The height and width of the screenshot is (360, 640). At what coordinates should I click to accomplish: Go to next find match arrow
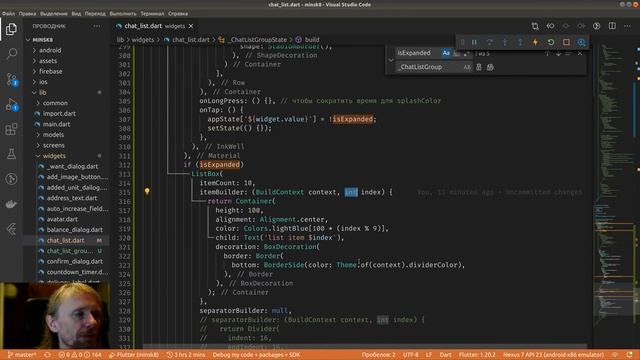[x=558, y=53]
